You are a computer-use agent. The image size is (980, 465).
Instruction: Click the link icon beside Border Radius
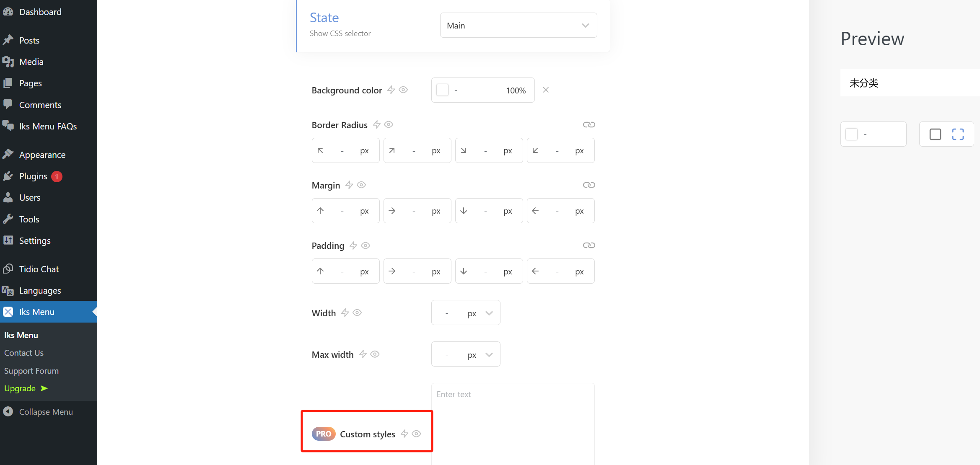pos(589,124)
